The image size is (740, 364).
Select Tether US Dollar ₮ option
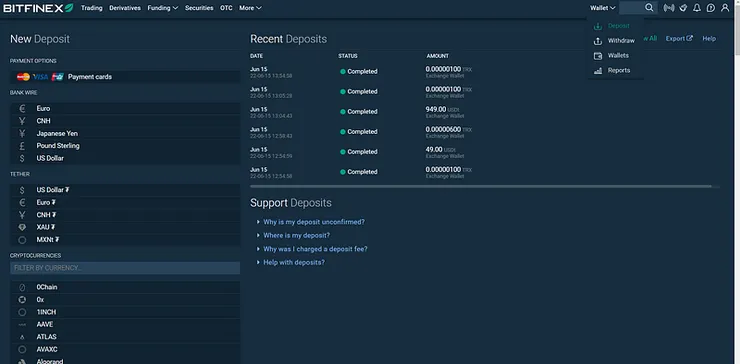[125, 190]
